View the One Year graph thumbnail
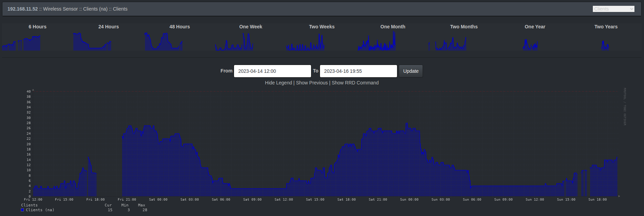Screen dimensions: 644x216 point(530,44)
